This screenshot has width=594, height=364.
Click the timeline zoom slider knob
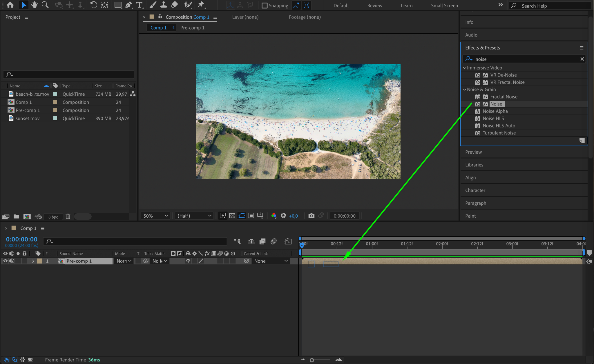tap(312, 360)
